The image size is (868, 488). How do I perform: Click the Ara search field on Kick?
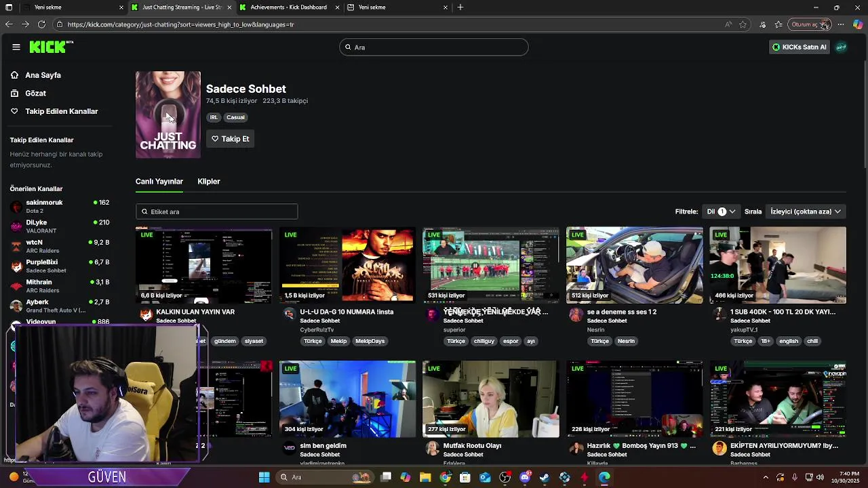tap(434, 47)
